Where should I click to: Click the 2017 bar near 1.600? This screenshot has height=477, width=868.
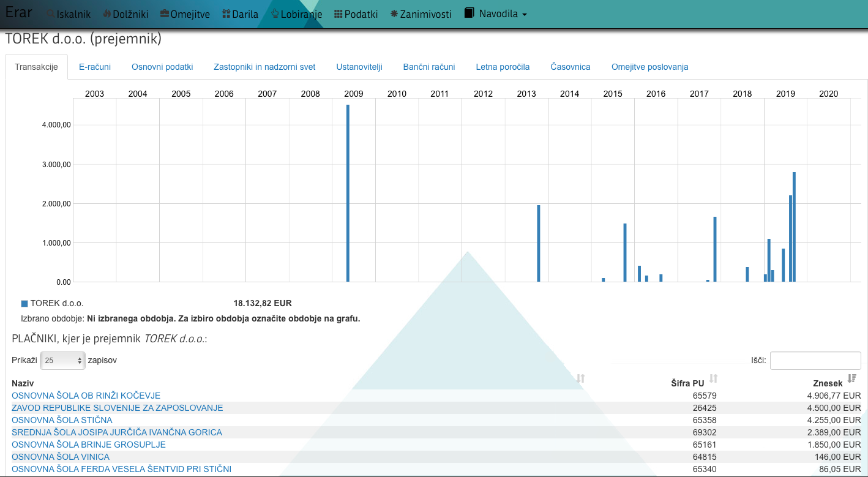715,249
